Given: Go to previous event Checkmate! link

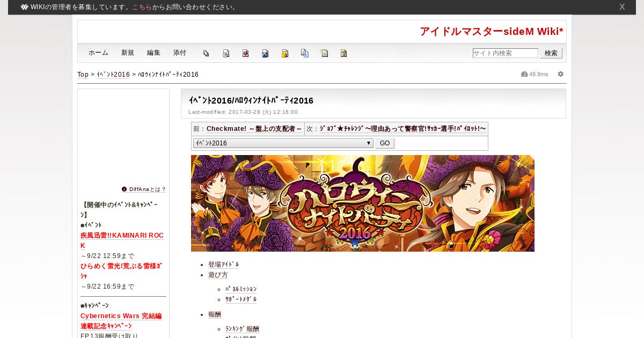Looking at the screenshot, I should (254, 129).
